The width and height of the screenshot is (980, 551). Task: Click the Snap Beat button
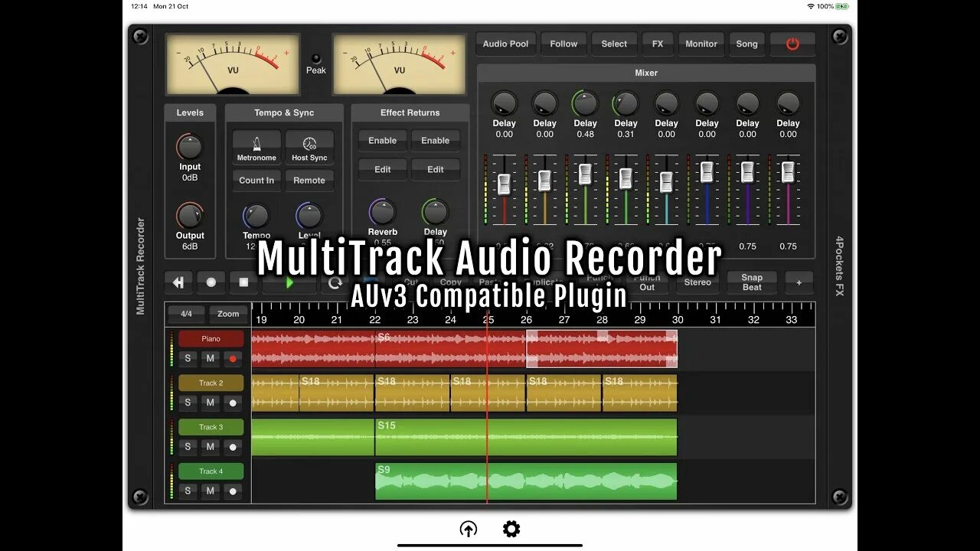752,282
